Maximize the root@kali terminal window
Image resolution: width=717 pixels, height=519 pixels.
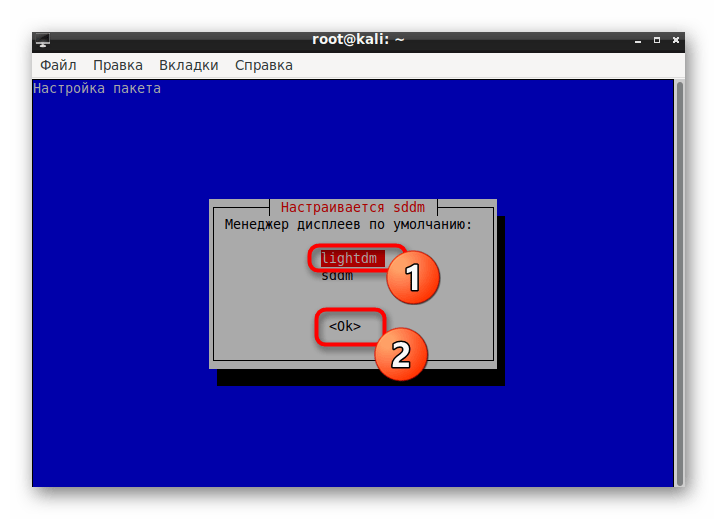pyautogui.click(x=657, y=40)
